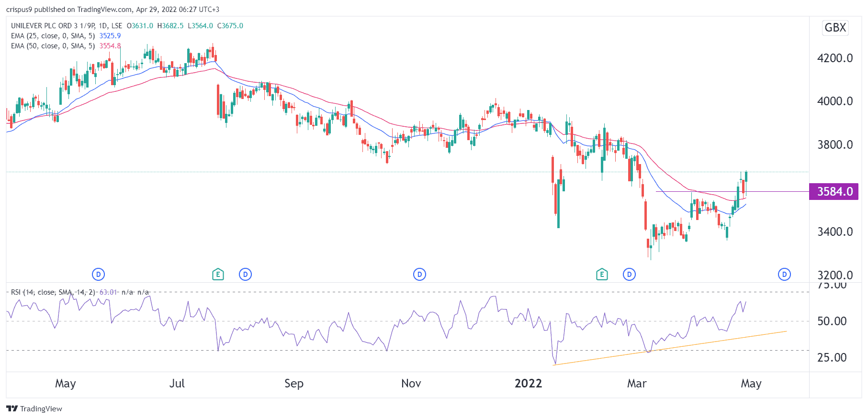868x419 pixels.
Task: Click the 4200.0 price axis label
Action: pos(835,58)
